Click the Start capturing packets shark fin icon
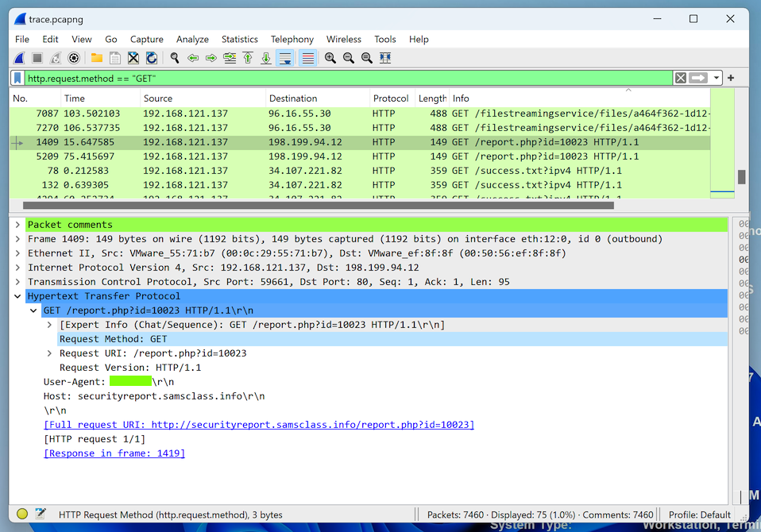The width and height of the screenshot is (761, 532). (20, 58)
